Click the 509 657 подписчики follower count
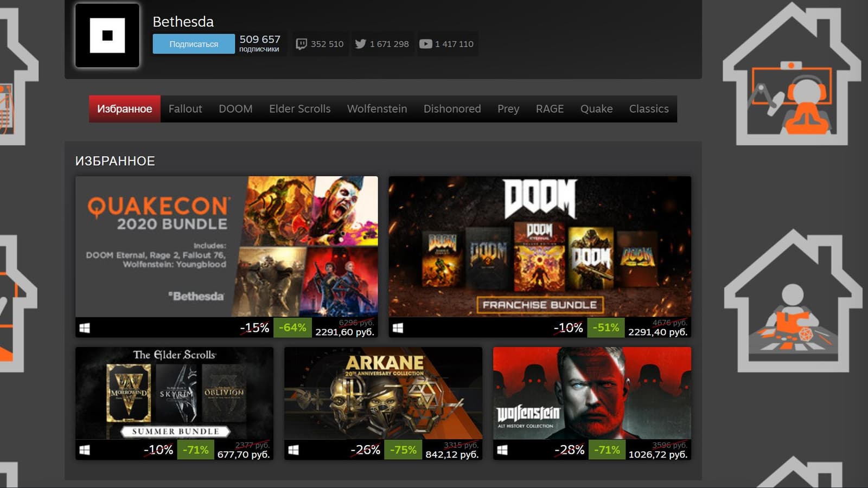 point(260,43)
